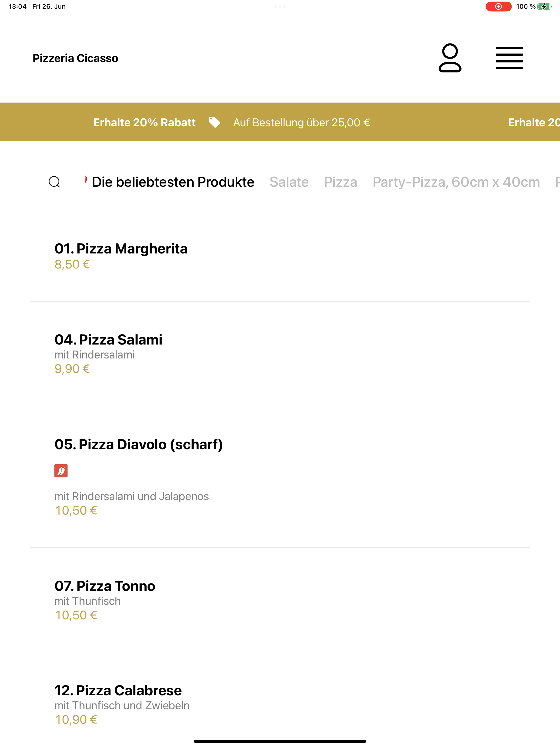
Task: Switch to the Salate category tab
Action: point(289,182)
